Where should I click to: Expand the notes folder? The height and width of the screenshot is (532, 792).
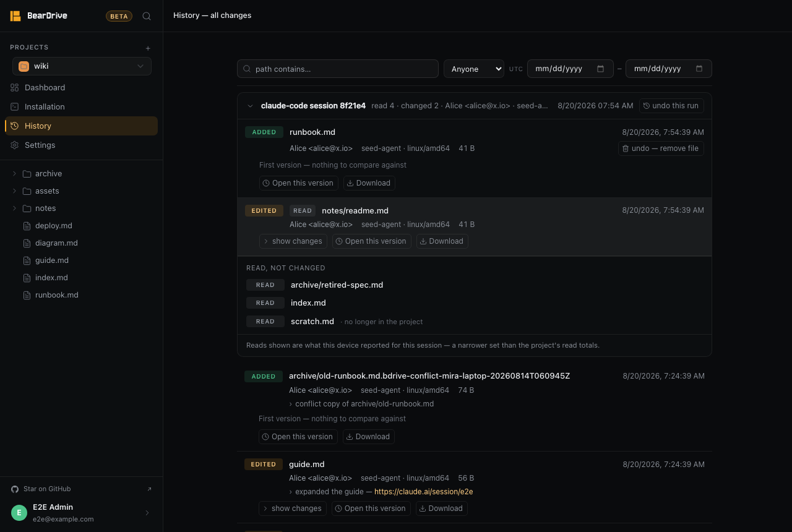pyautogui.click(x=14, y=208)
